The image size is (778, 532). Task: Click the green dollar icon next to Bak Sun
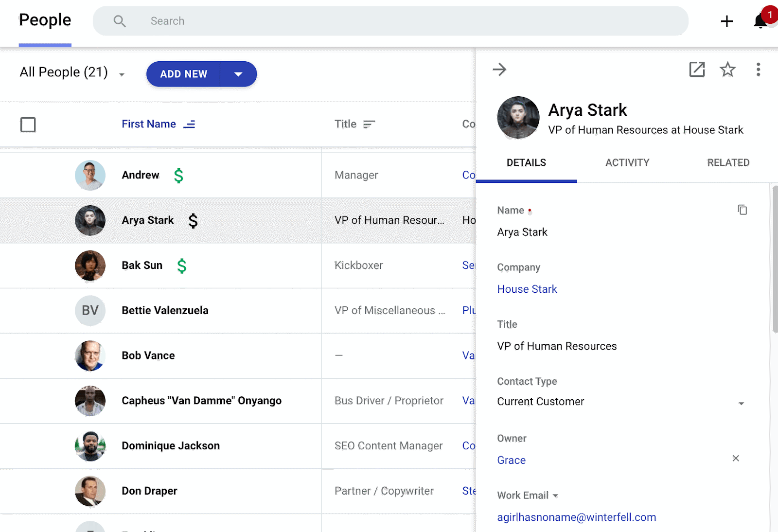(181, 266)
